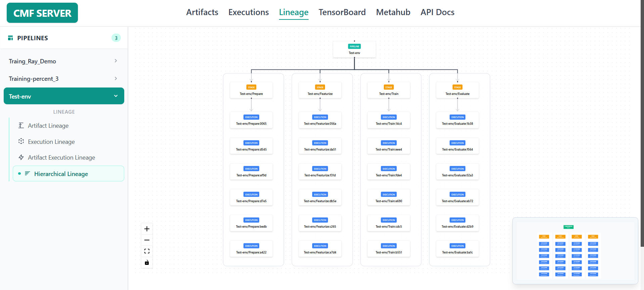Select execution node Test-env/Featurize:da51
644x290 pixels.
point(320,146)
